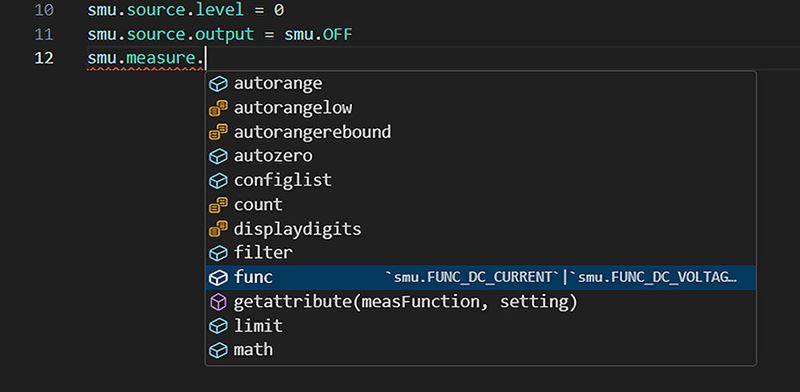Screen dimensions: 800x392
Task: Click the cube icon next to configlist
Action: pos(218,180)
